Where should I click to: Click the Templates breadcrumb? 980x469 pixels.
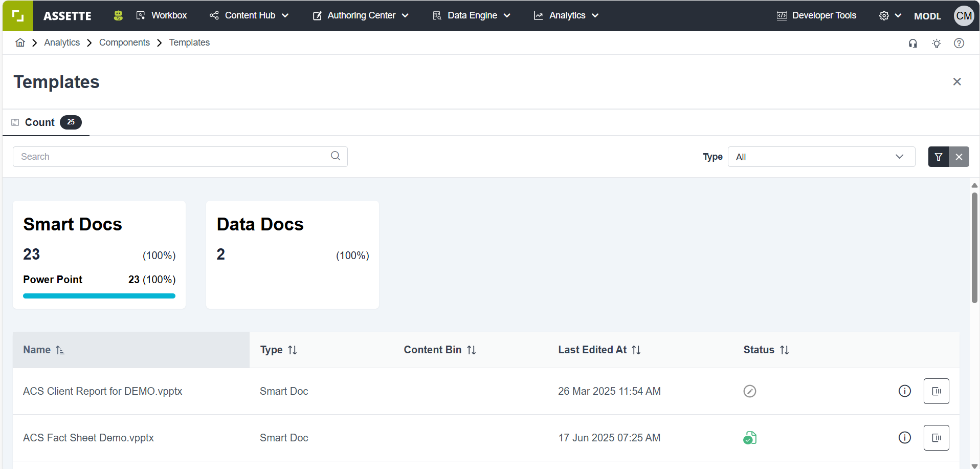pos(189,42)
